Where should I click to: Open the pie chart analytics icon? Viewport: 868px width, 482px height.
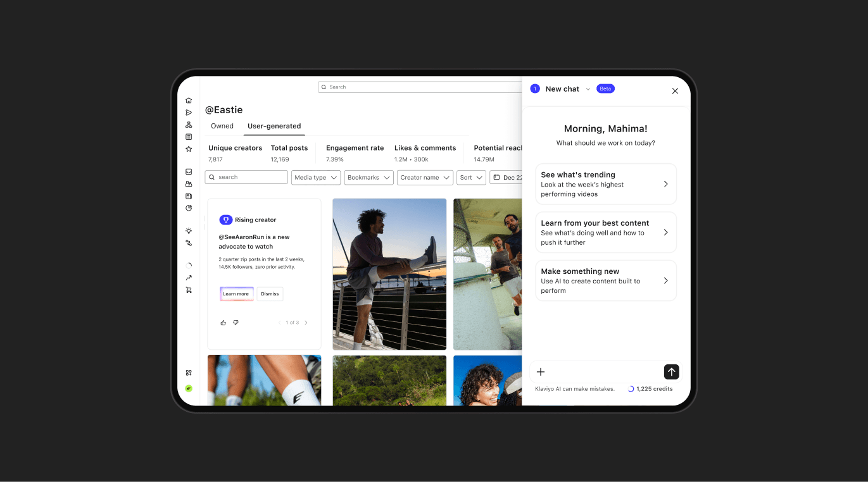189,208
